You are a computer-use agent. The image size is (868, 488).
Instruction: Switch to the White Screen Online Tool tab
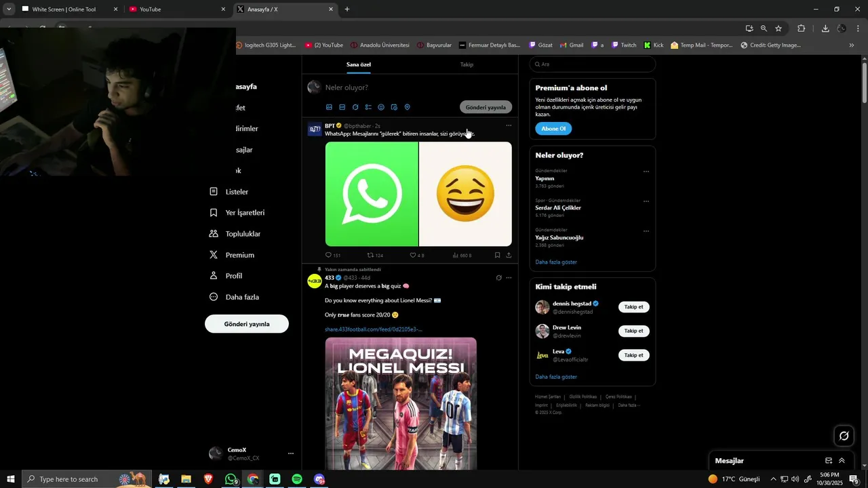coord(69,9)
